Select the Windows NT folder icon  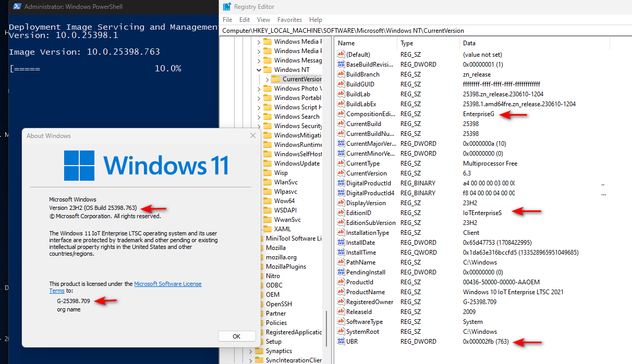pyautogui.click(x=268, y=70)
